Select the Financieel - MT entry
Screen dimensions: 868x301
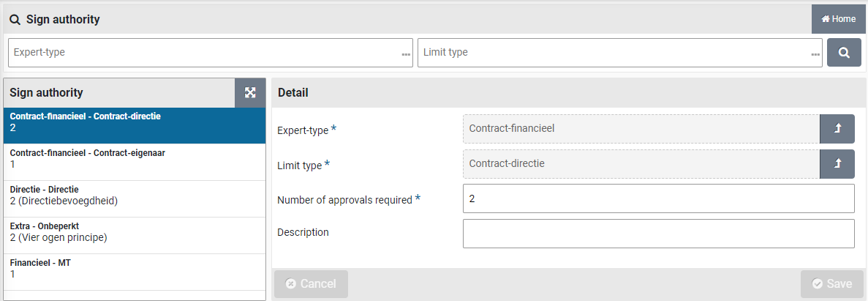click(135, 268)
